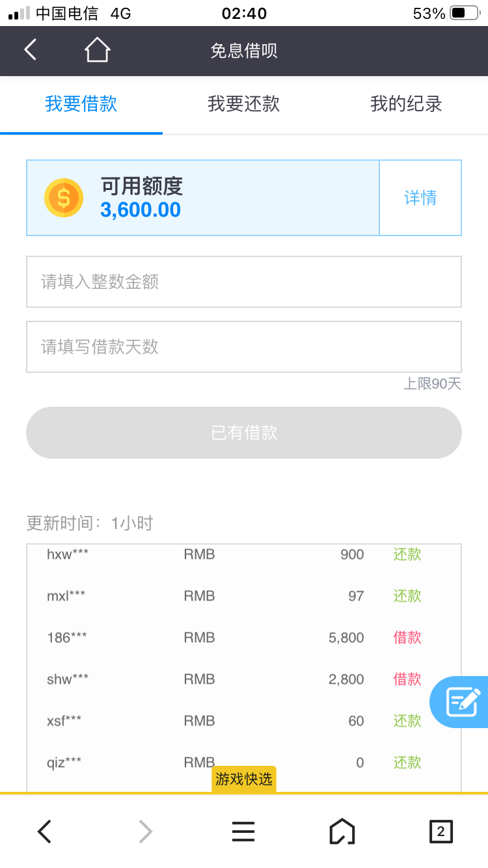Select the hxw*** 900 还款 record row
The width and height of the screenshot is (488, 868).
point(244,555)
